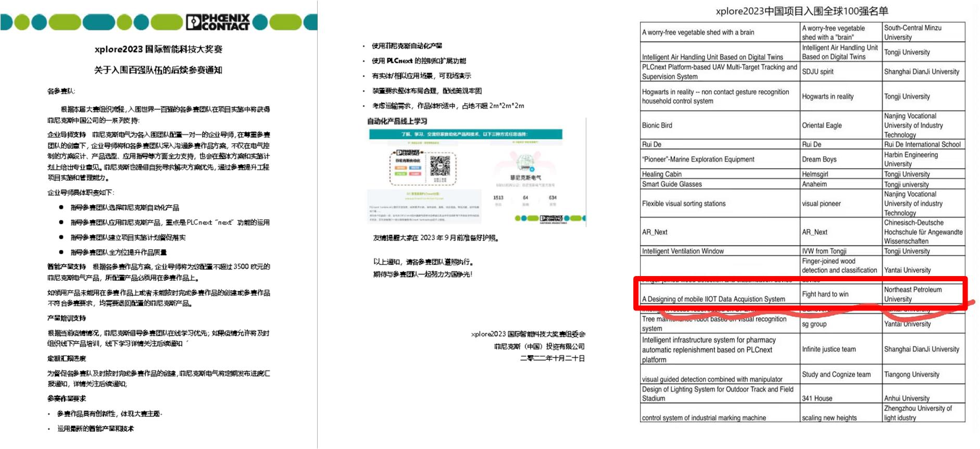Click the signature line "菲尼克斯（中国）投资有限公司"

click(539, 346)
